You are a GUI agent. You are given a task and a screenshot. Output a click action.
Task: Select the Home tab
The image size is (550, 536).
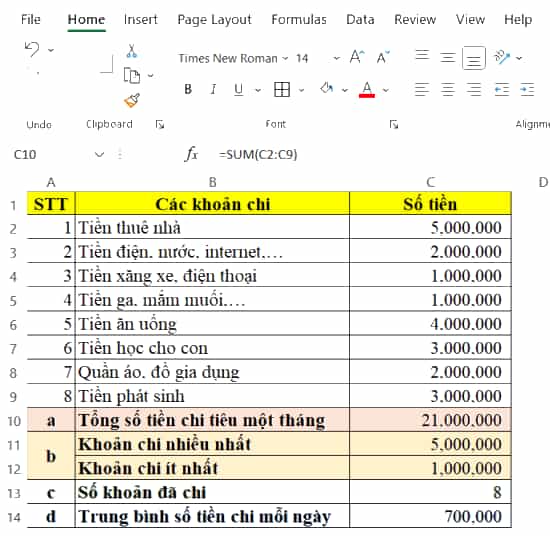click(86, 20)
